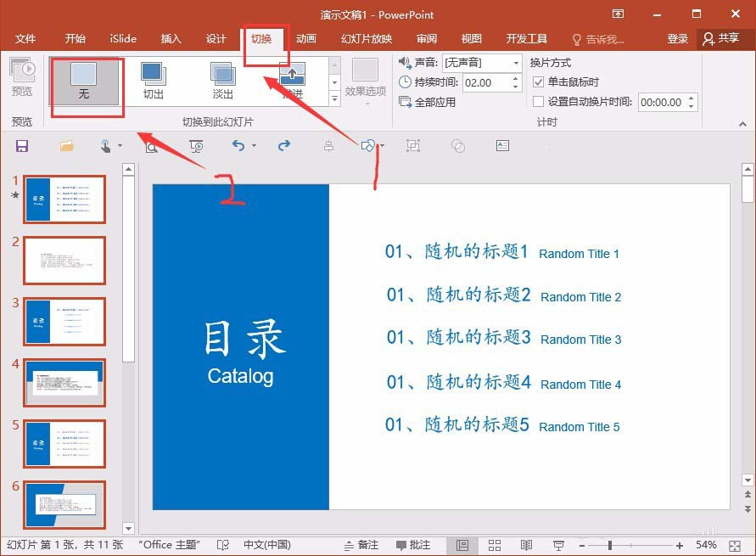Viewport: 756px width, 556px height.
Task: Toggle the 备注 notes pane
Action: point(368,545)
